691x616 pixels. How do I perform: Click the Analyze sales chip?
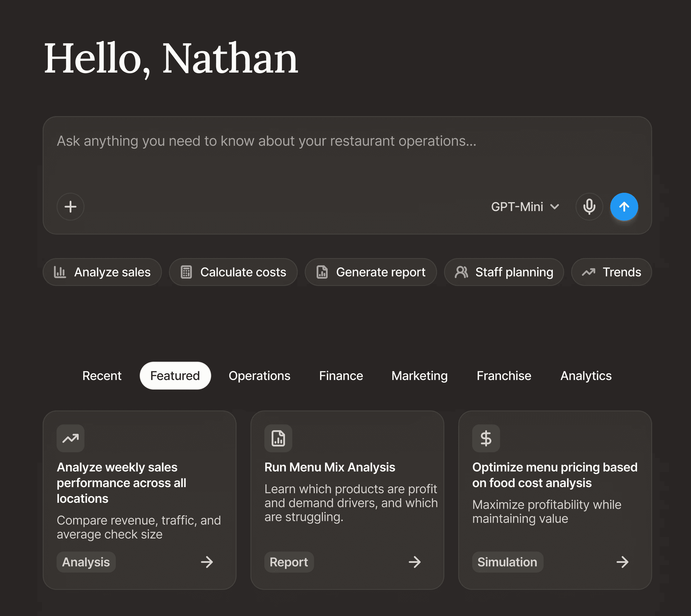(102, 272)
